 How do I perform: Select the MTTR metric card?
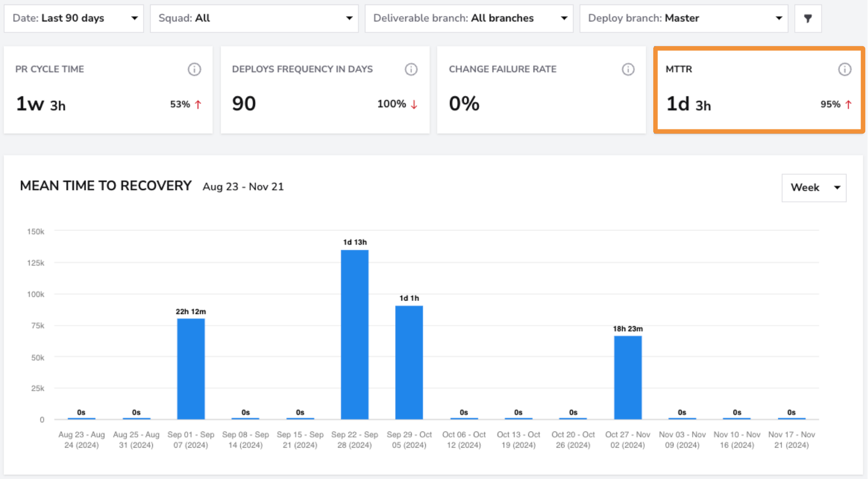pyautogui.click(x=759, y=90)
